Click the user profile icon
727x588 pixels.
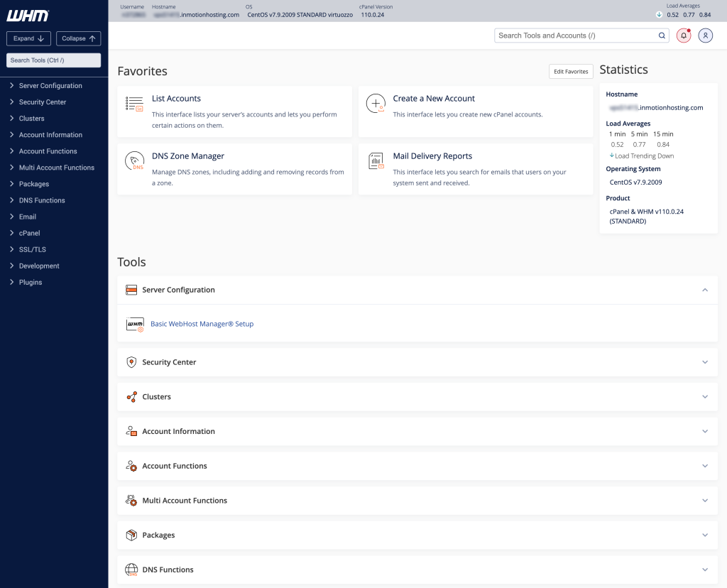click(x=705, y=35)
